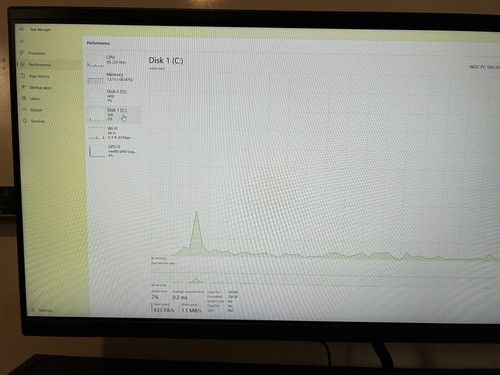Click the Task Manager app logo
This screenshot has height=375, width=500.
click(21, 29)
